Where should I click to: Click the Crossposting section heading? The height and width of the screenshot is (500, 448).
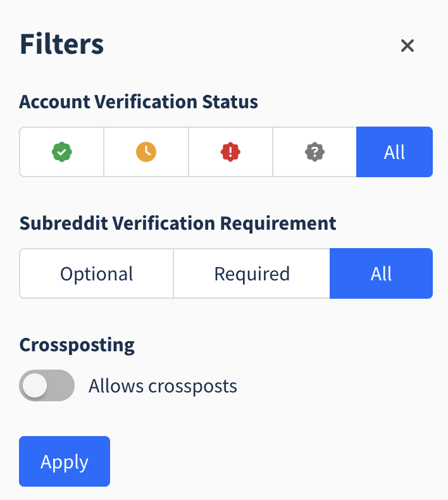pos(77,345)
